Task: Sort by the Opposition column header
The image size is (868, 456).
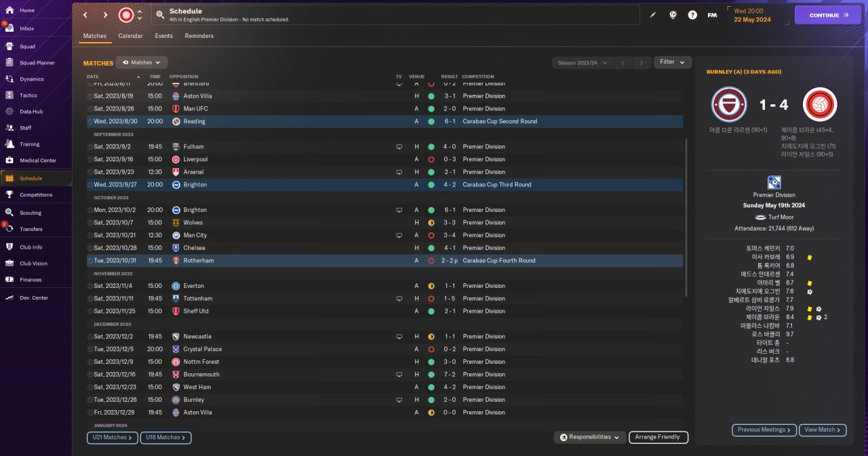Action: click(x=184, y=77)
